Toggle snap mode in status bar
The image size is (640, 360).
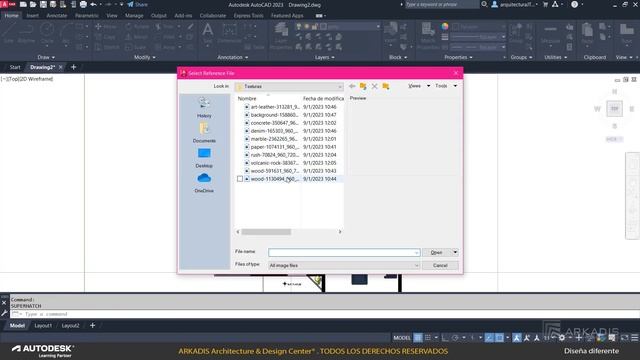coord(428,338)
